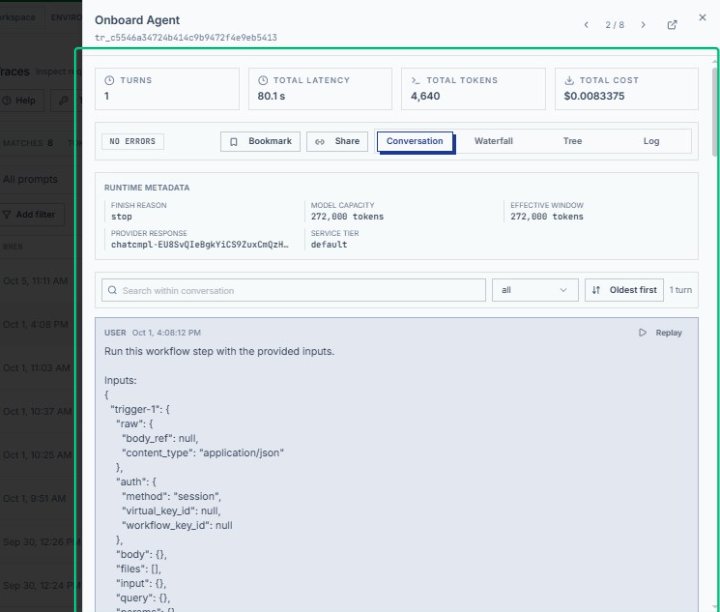Switch to the Waterfall tab
Image resolution: width=720 pixels, height=612 pixels.
(493, 141)
